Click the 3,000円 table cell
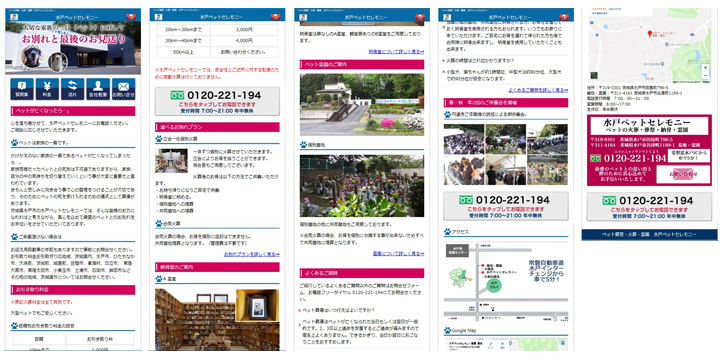Image resolution: width=720 pixels, height=360 pixels. point(244,29)
